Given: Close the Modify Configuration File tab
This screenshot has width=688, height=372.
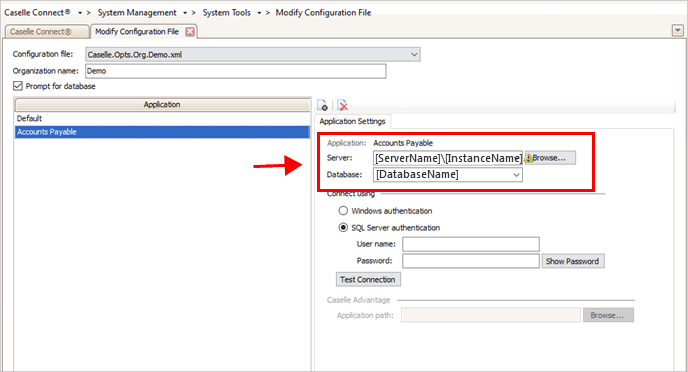Looking at the screenshot, I should click(x=190, y=32).
